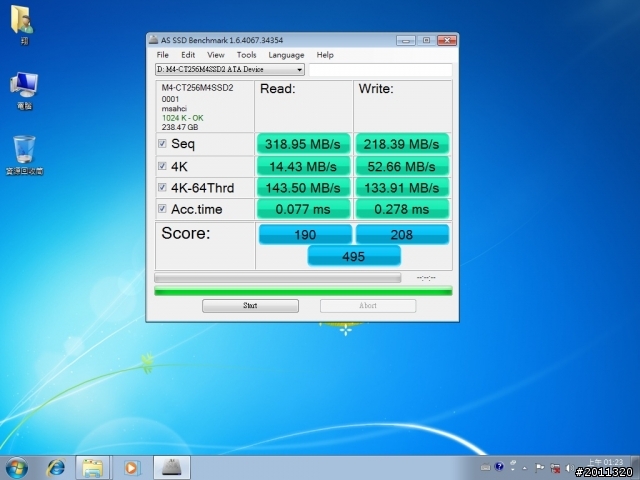
Task: Click the Start benchmark button
Action: [250, 306]
